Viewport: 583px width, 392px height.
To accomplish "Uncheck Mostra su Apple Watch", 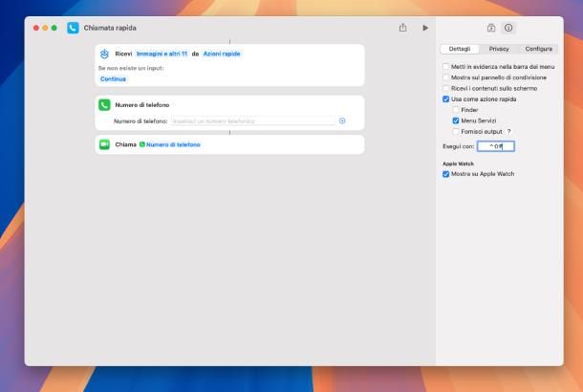I will point(445,174).
